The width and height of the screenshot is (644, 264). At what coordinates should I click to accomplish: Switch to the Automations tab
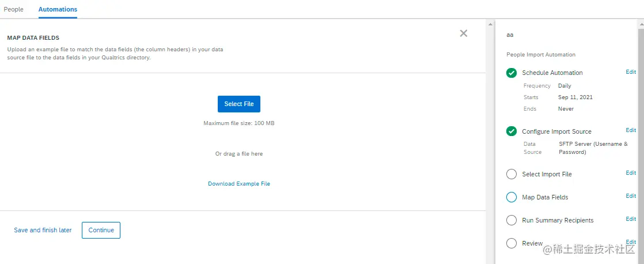58,9
